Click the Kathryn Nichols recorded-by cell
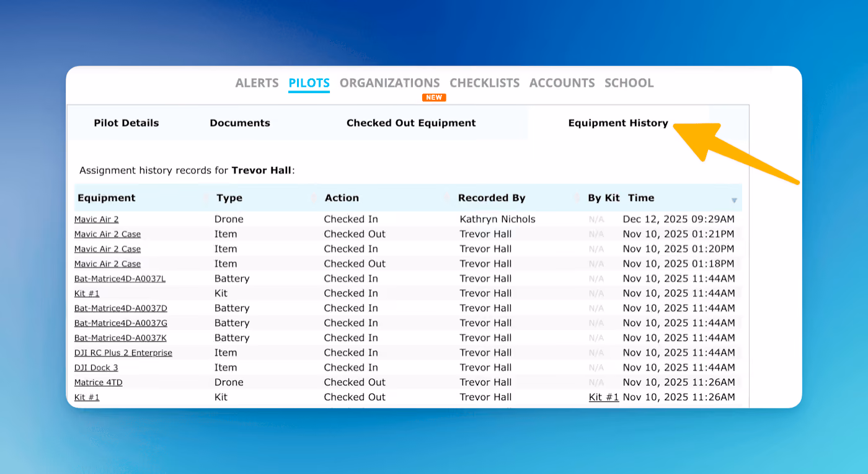868x474 pixels. click(497, 219)
